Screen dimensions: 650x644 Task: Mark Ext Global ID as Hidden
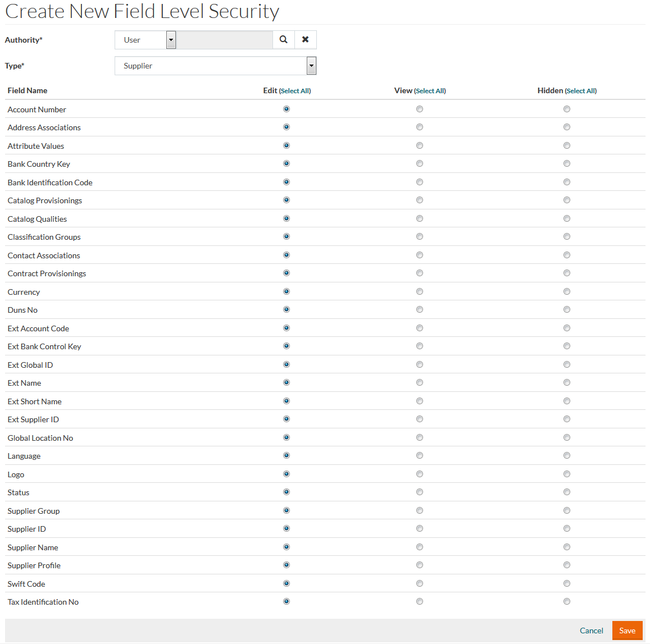[x=567, y=364]
